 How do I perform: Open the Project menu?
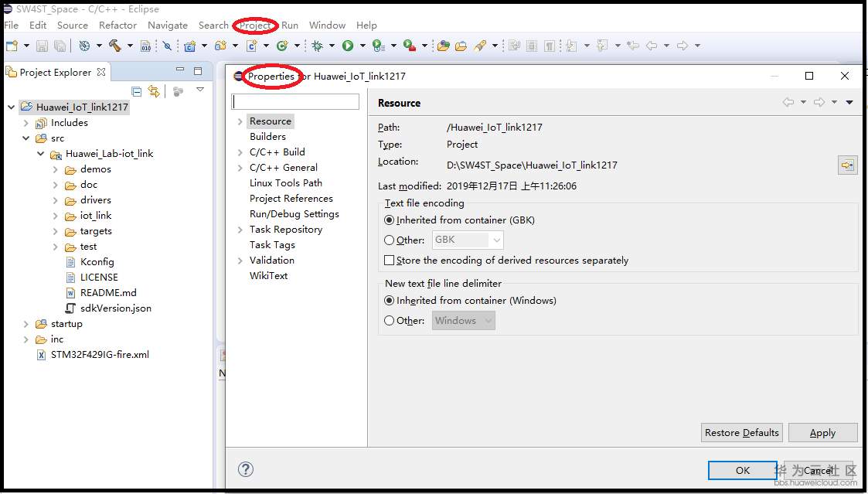[255, 26]
